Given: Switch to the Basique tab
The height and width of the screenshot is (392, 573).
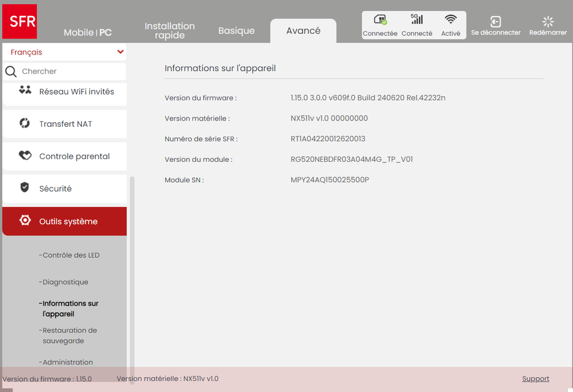Looking at the screenshot, I should [x=236, y=31].
